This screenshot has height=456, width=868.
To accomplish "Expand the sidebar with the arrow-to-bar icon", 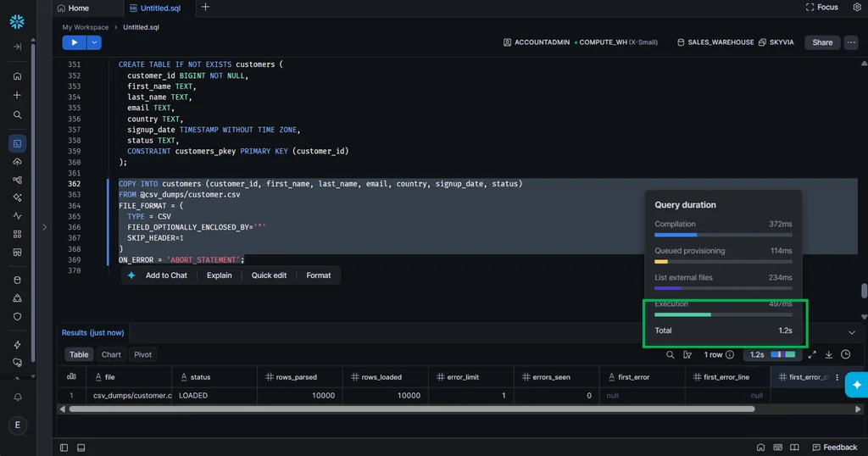I will click(x=17, y=47).
